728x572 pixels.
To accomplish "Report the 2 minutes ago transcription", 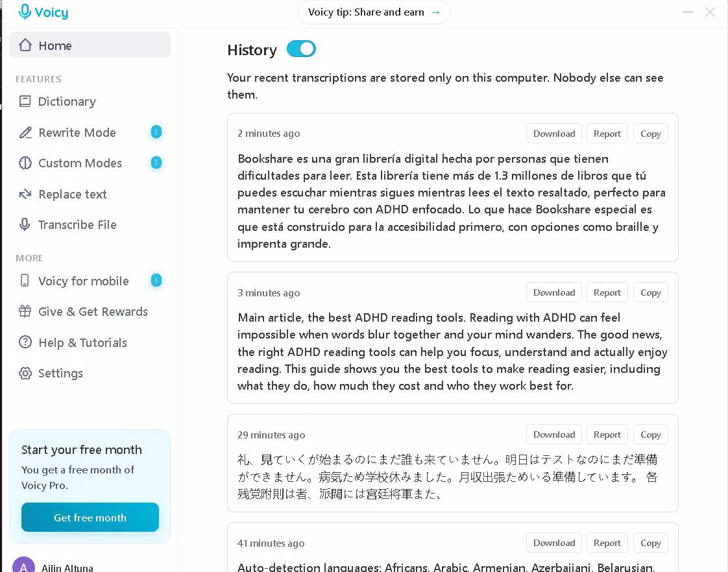I will coord(607,134).
